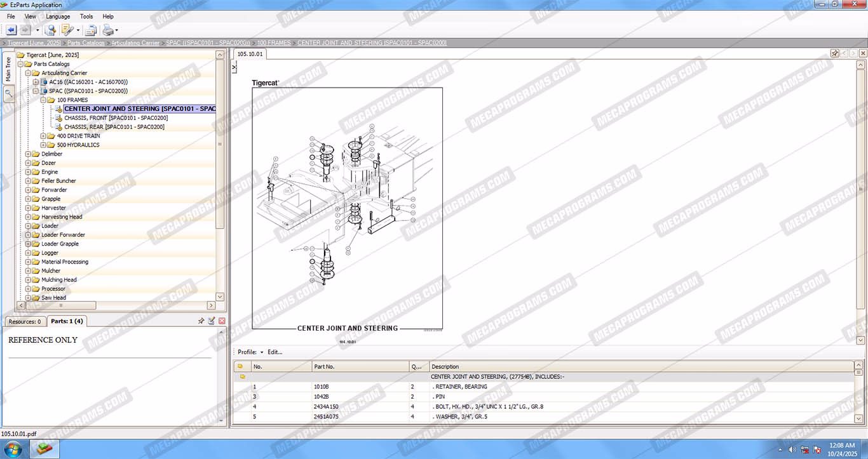
Task: Click the Articulating Carrier breadcrumb link
Action: point(135,43)
